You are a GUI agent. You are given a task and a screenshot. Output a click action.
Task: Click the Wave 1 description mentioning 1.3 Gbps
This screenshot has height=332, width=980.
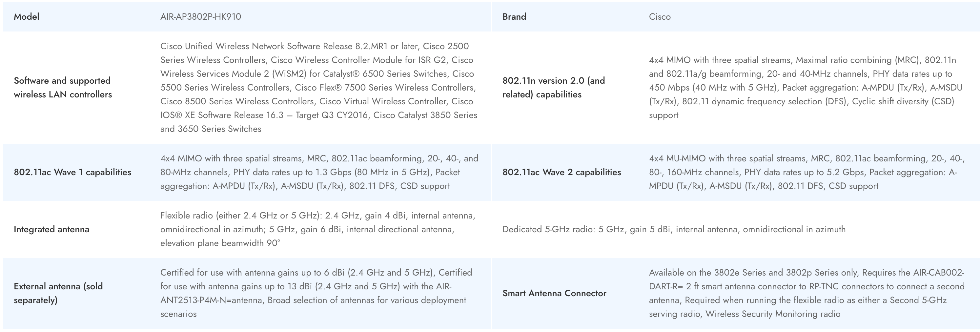[319, 172]
